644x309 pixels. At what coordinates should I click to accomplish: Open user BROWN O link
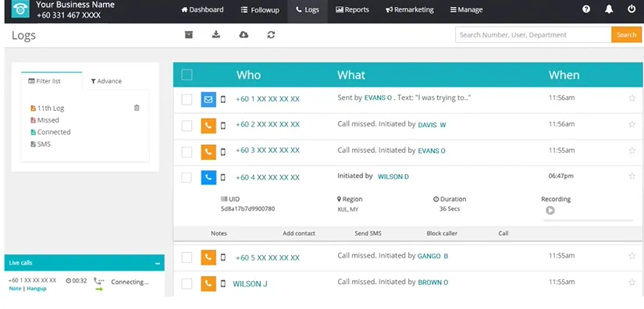pyautogui.click(x=433, y=282)
